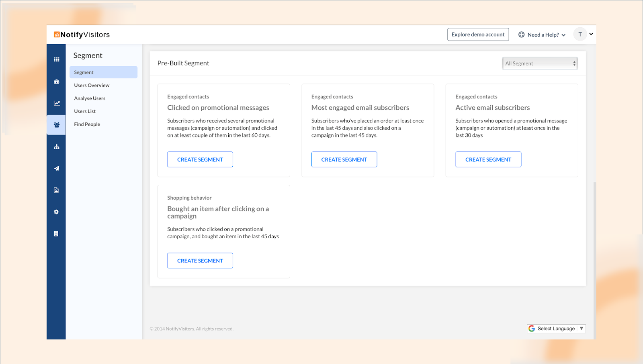Screen dimensions: 643x364
Task: Select the users group sidebar icon
Action: click(56, 125)
